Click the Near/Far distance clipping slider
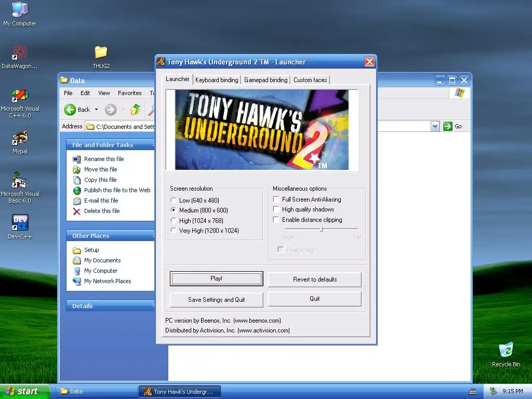532x399 pixels. tap(321, 229)
